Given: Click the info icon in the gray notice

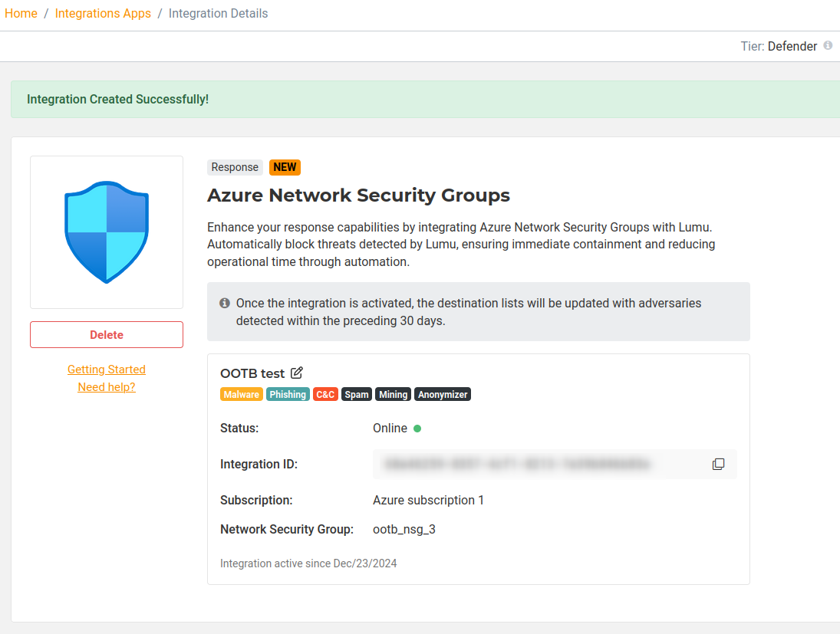Looking at the screenshot, I should coord(225,303).
